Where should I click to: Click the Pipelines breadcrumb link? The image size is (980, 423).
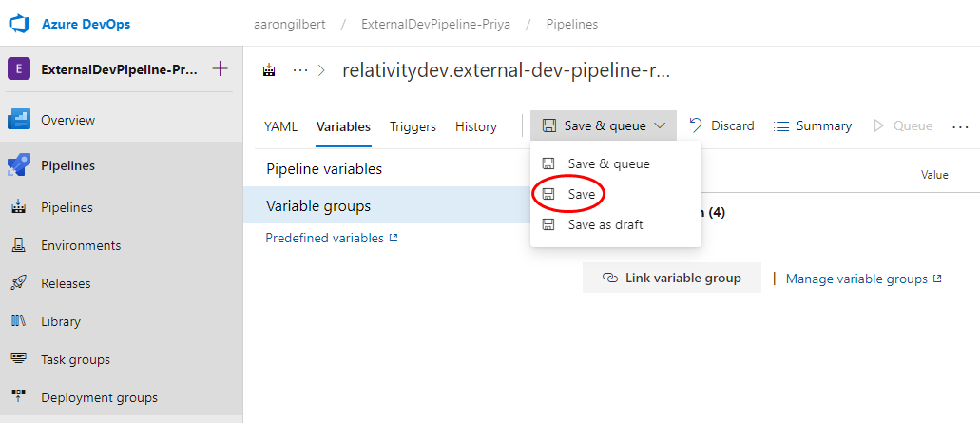point(572,25)
